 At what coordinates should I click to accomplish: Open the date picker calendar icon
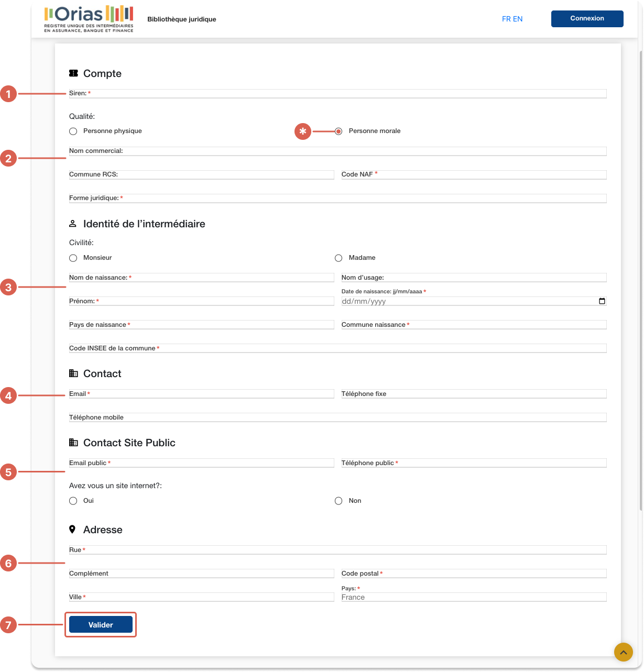[x=602, y=301]
